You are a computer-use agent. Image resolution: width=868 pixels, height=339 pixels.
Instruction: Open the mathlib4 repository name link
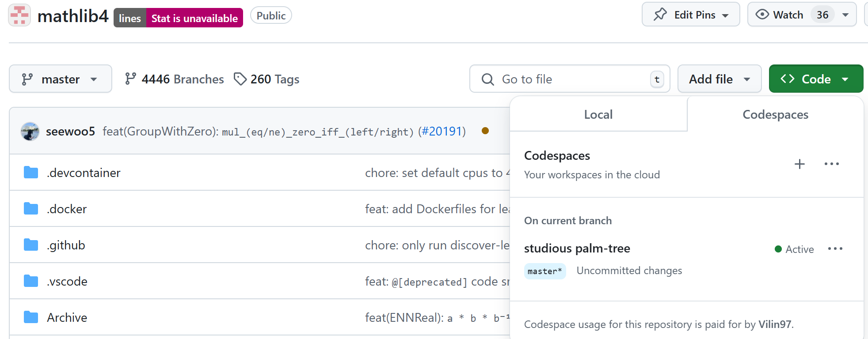coord(73,16)
